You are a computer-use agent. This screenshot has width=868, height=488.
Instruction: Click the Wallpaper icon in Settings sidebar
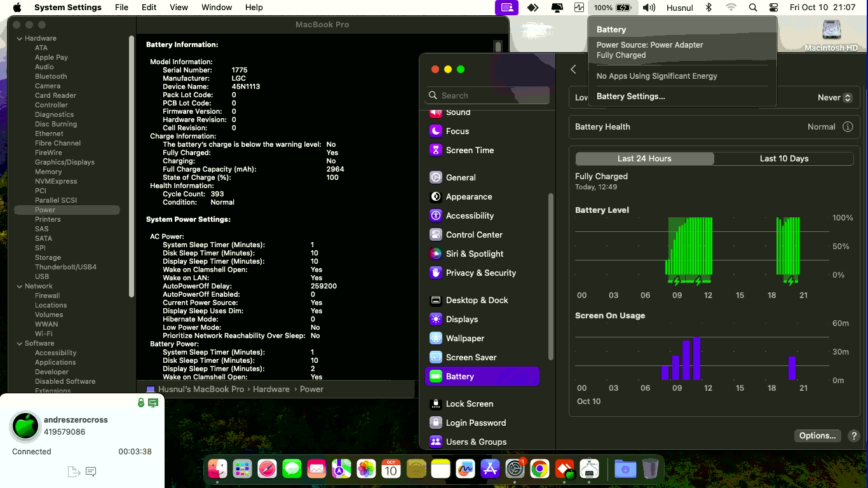tap(435, 338)
